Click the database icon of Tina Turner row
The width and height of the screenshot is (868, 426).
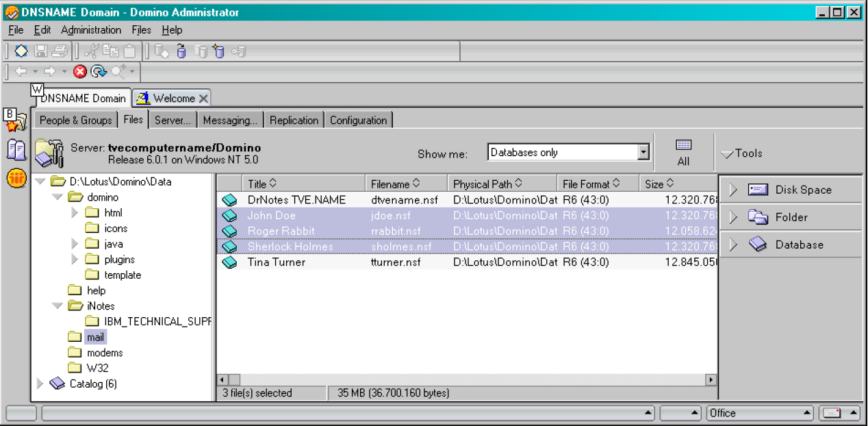tap(229, 262)
